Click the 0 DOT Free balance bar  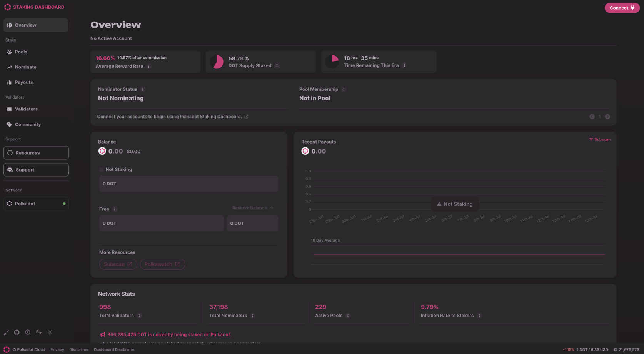pyautogui.click(x=162, y=224)
